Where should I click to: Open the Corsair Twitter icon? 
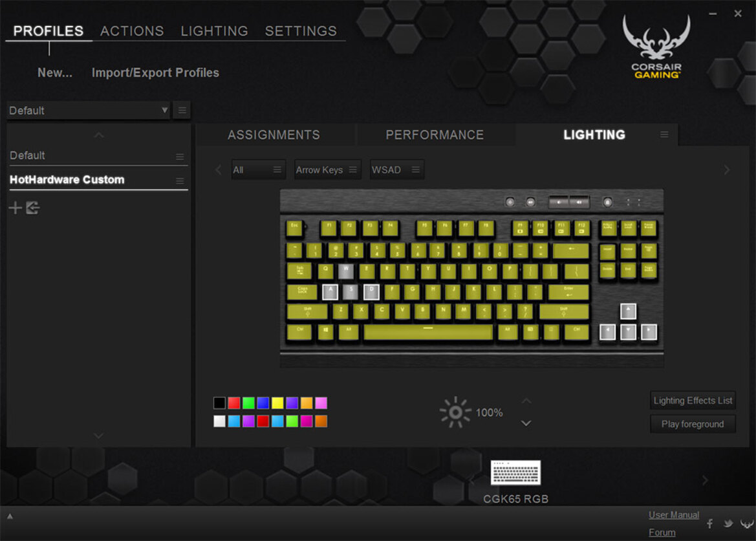pyautogui.click(x=728, y=524)
